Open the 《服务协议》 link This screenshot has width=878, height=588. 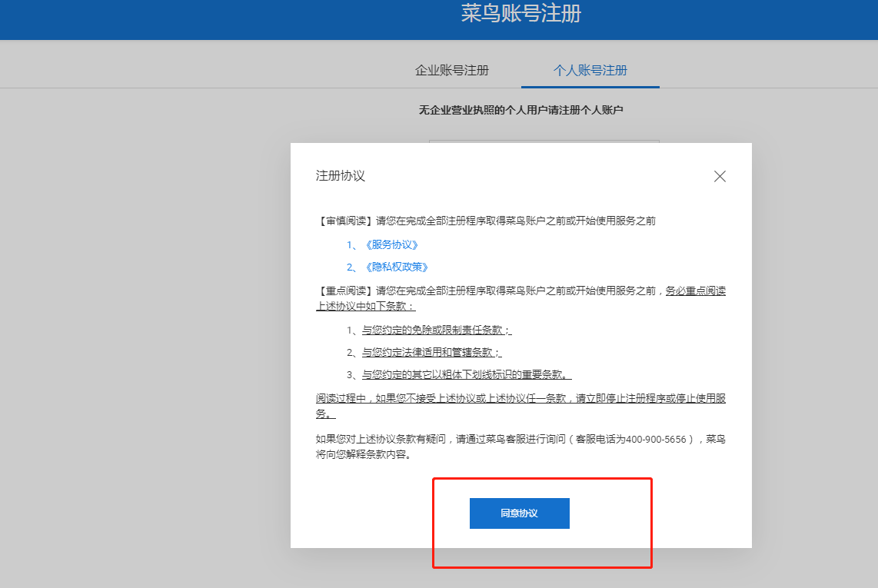[391, 244]
